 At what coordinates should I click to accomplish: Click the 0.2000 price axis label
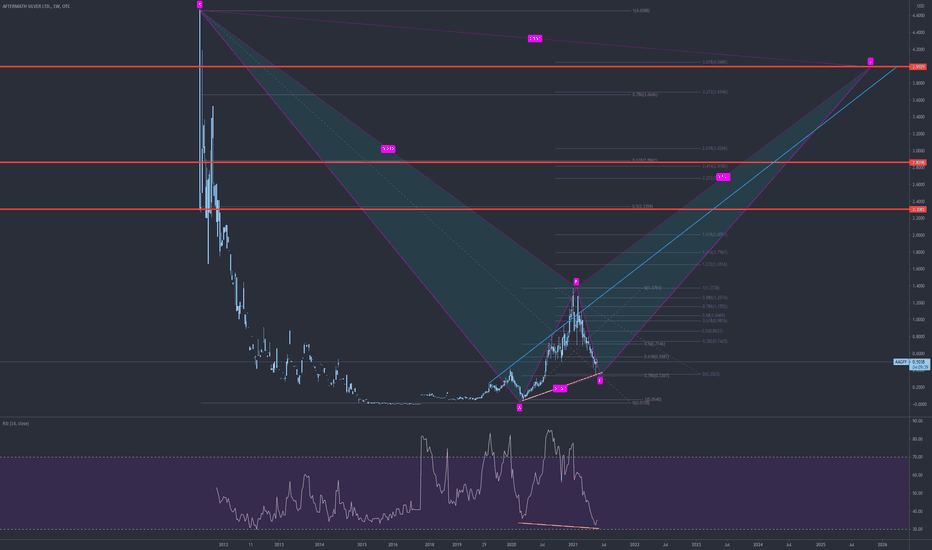pyautogui.click(x=918, y=387)
